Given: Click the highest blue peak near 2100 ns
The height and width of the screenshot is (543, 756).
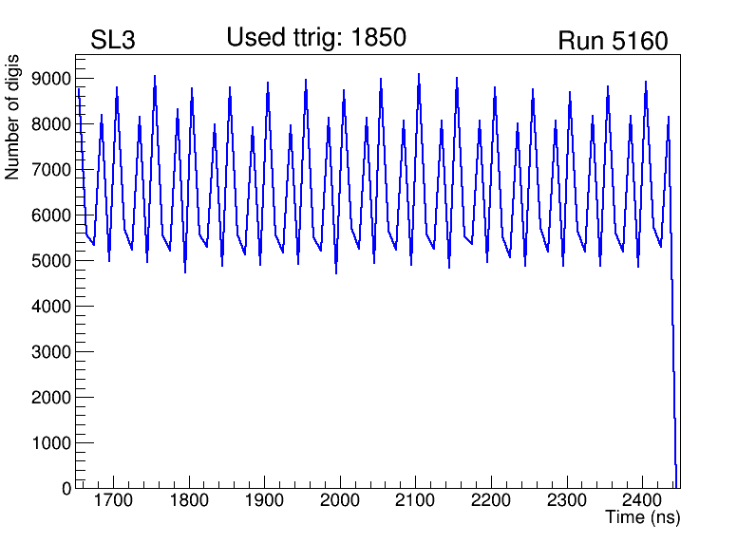Looking at the screenshot, I should click(x=419, y=75).
